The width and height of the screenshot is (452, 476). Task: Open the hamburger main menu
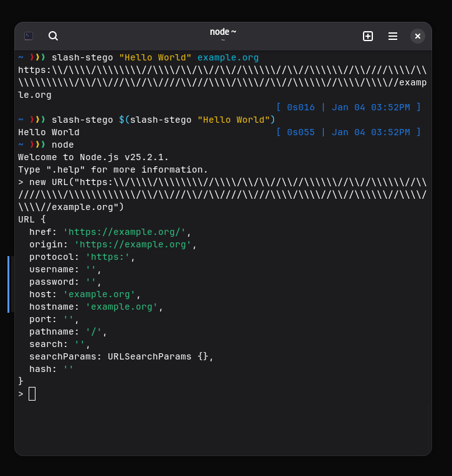[x=392, y=36]
